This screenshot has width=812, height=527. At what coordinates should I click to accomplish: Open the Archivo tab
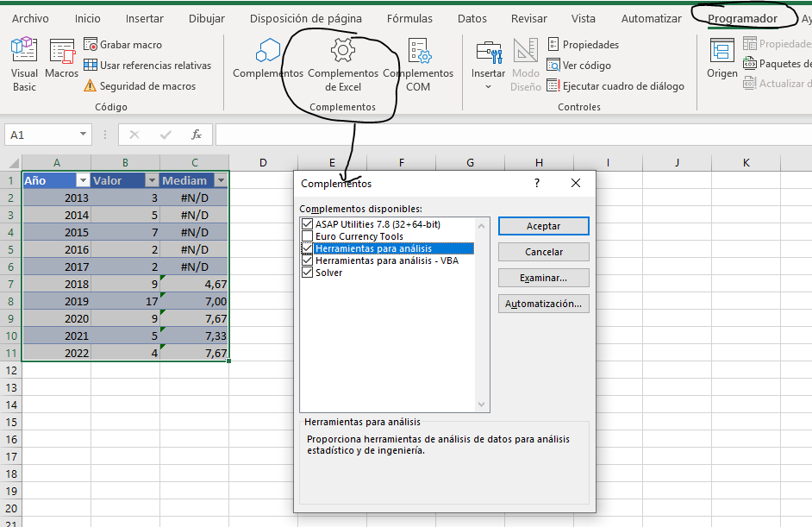(30, 19)
